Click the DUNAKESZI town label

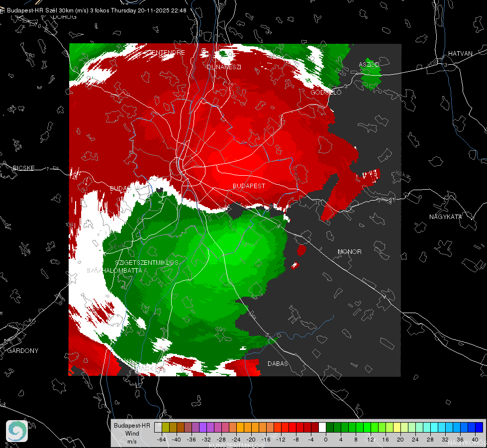224,67
